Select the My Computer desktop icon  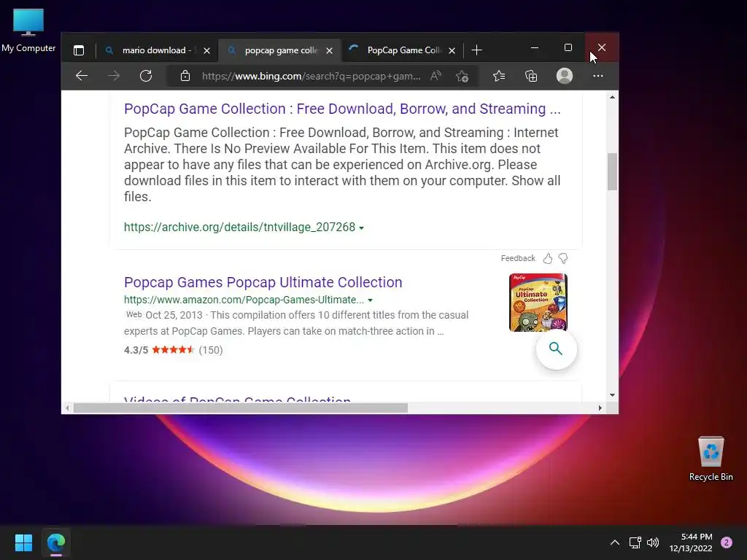tap(28, 31)
